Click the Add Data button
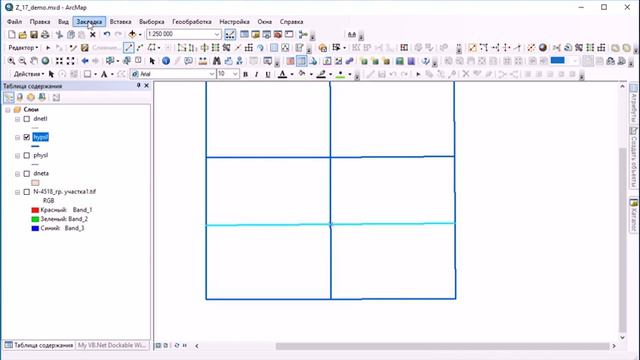This screenshot has width=640, height=360. click(132, 35)
